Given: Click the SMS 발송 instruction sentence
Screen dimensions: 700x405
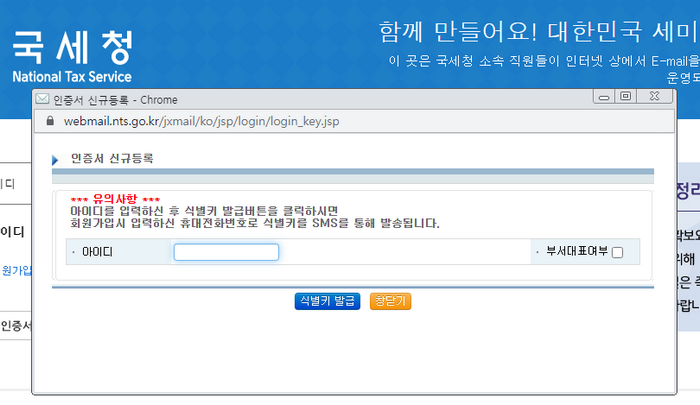Looking at the screenshot, I should click(x=255, y=223).
